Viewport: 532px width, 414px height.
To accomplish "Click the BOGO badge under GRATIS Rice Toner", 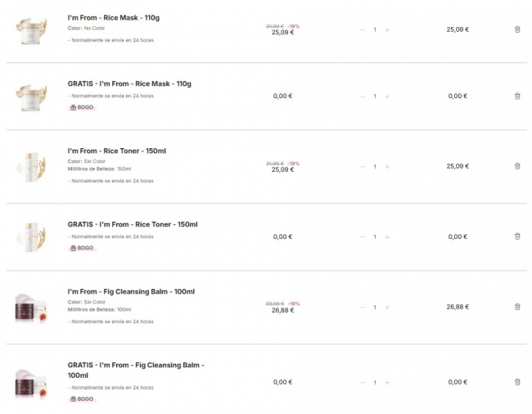I will point(82,248).
